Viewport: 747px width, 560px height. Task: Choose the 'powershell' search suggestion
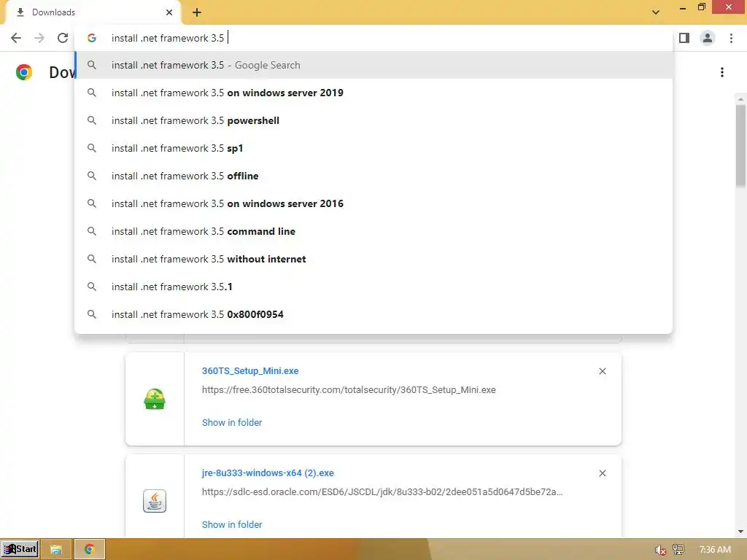pyautogui.click(x=373, y=120)
